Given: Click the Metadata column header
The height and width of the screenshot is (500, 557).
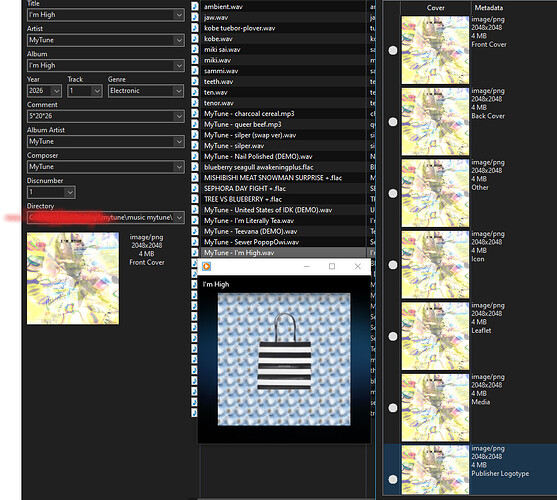Looking at the screenshot, I should pyautogui.click(x=488, y=7).
